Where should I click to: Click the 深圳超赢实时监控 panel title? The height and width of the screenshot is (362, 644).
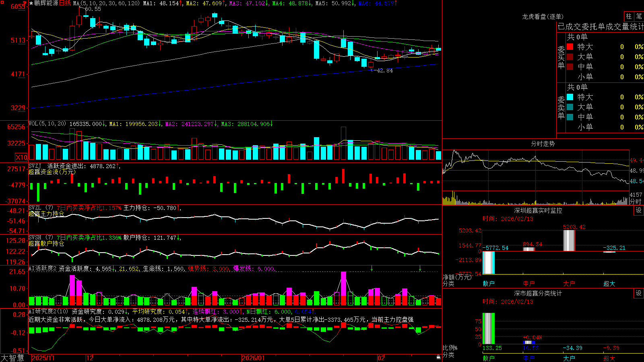(x=538, y=210)
